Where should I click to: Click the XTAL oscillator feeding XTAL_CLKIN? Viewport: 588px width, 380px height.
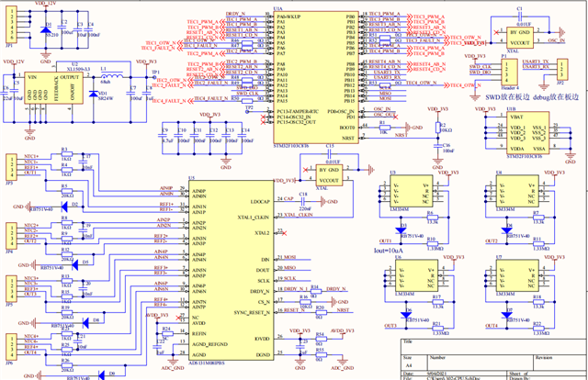[329, 175]
